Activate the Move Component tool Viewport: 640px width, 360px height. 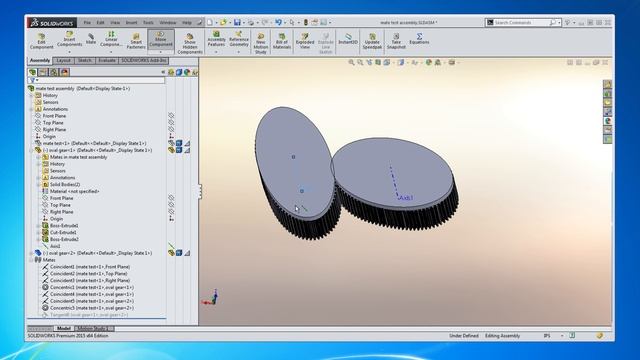(161, 39)
